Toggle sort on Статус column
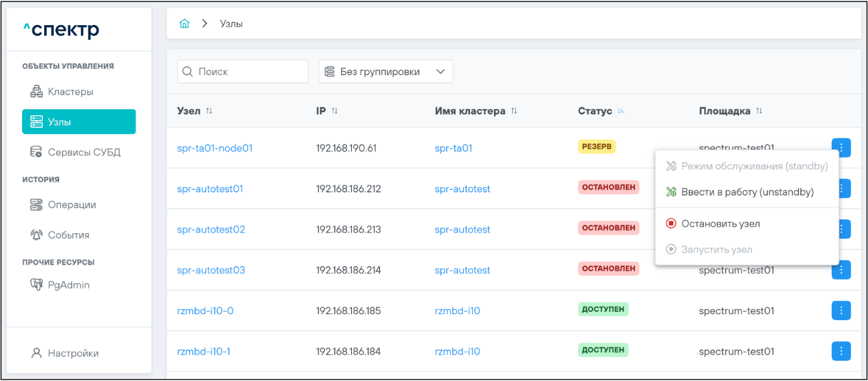The height and width of the screenshot is (381, 868). tap(621, 111)
